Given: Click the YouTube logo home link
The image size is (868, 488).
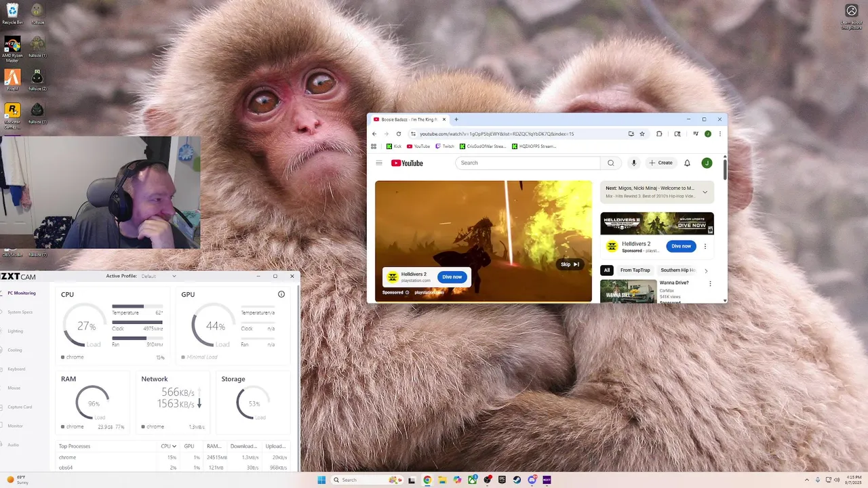Looking at the screenshot, I should [x=407, y=163].
